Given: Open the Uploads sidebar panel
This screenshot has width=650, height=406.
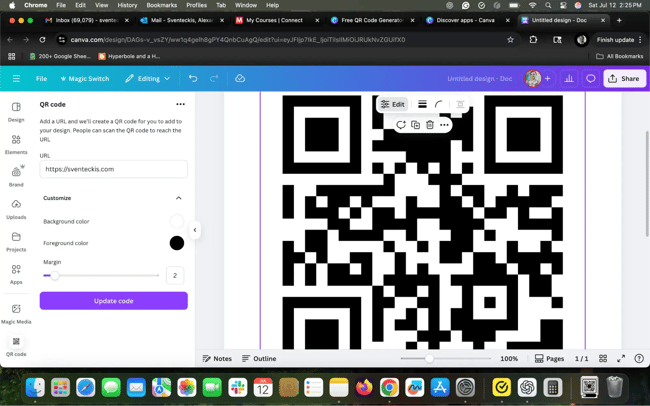Looking at the screenshot, I should pyautogui.click(x=16, y=209).
